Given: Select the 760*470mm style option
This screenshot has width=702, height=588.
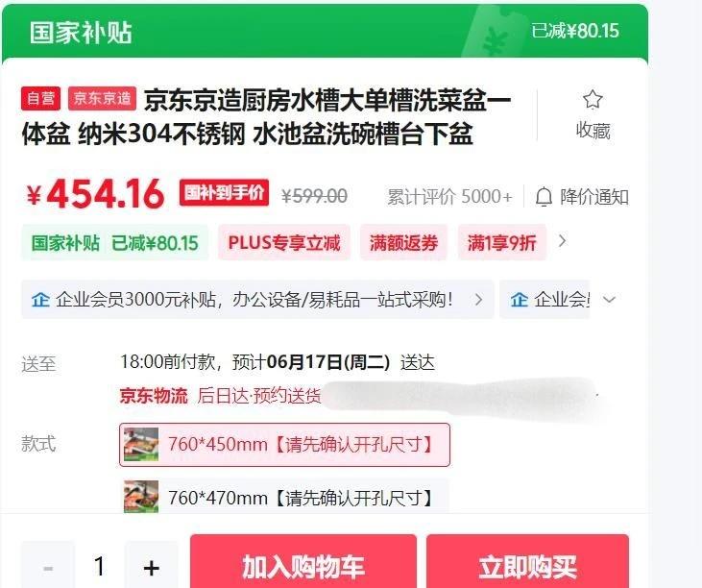Looking at the screenshot, I should tap(285, 496).
